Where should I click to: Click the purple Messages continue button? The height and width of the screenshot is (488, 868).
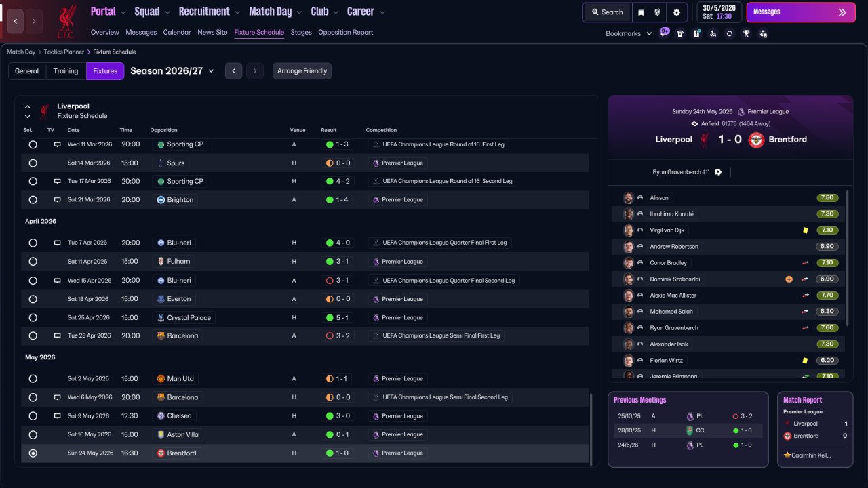801,12
